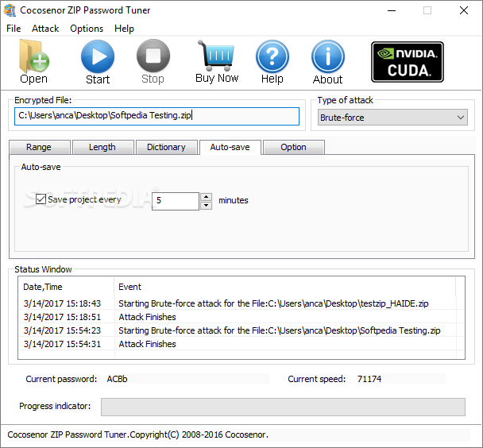Screen dimensions: 483x448
Task: Switch to the Range tab
Action: click(39, 147)
